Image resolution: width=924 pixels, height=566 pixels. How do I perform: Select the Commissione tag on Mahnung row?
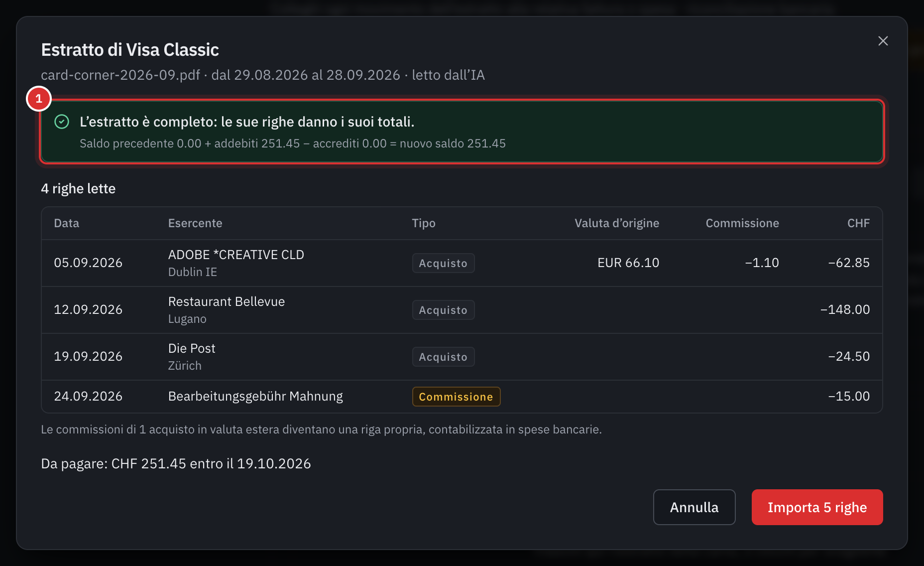click(456, 397)
